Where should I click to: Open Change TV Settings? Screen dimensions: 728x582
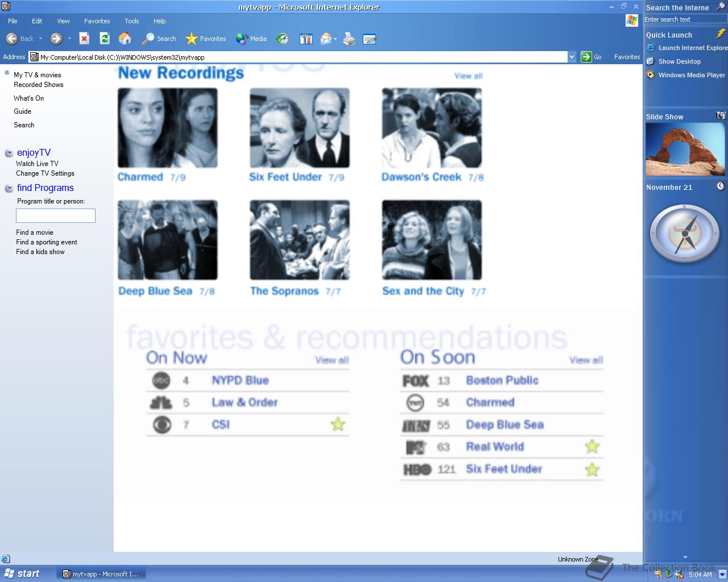pyautogui.click(x=45, y=173)
